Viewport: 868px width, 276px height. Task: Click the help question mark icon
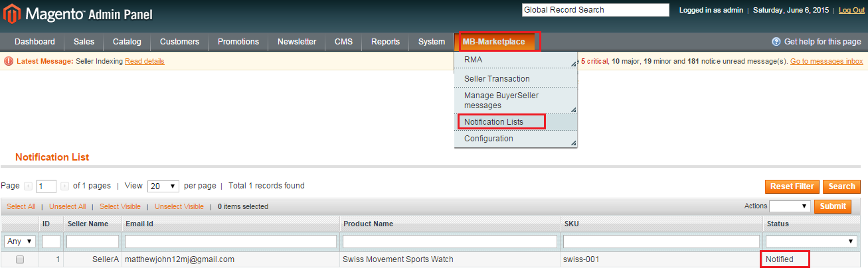[x=776, y=42]
